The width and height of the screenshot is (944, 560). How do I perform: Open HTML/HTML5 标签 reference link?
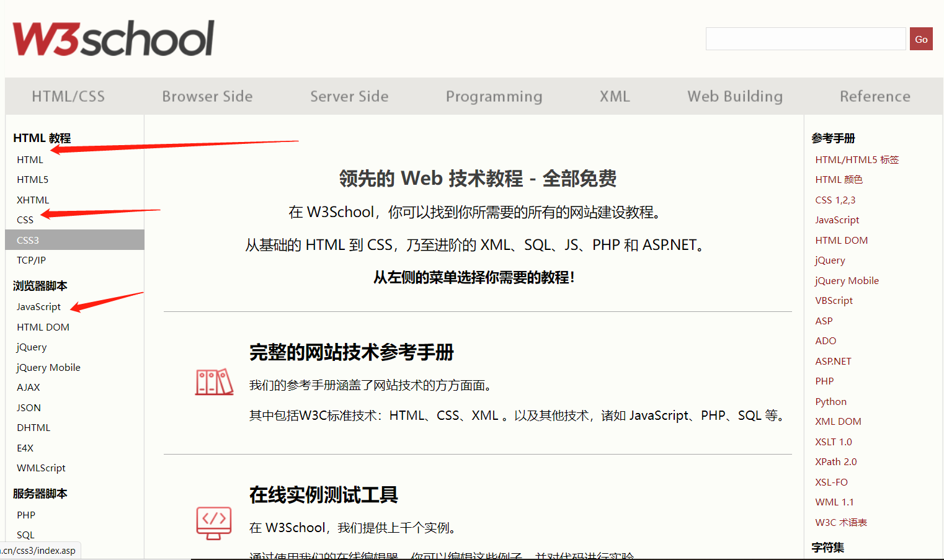click(857, 159)
